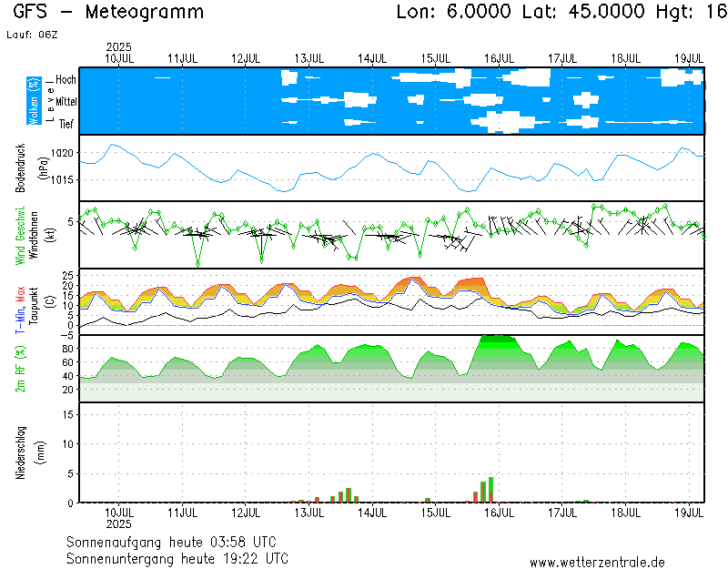The width and height of the screenshot is (728, 569).
Task: Click "13JUL" on the top date axis
Action: pyautogui.click(x=309, y=58)
